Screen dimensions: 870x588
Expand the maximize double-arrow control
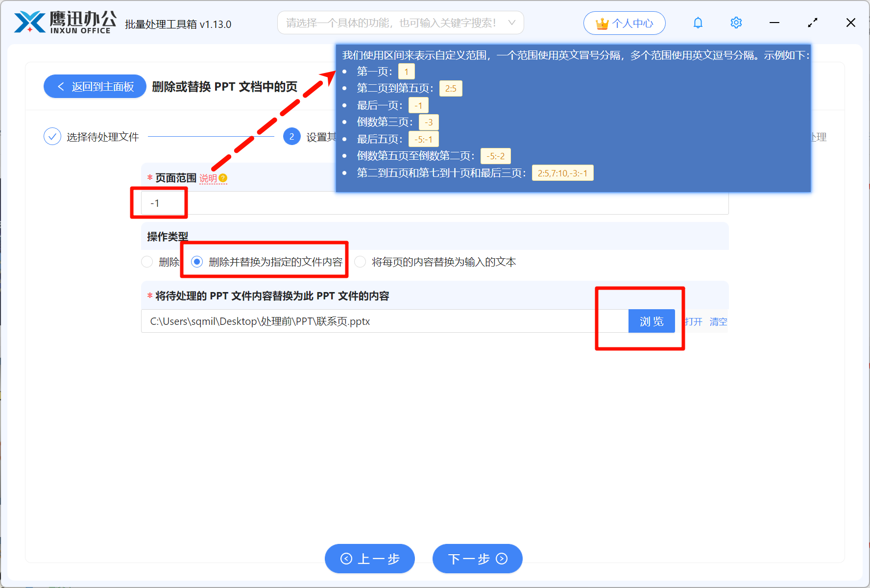[812, 23]
